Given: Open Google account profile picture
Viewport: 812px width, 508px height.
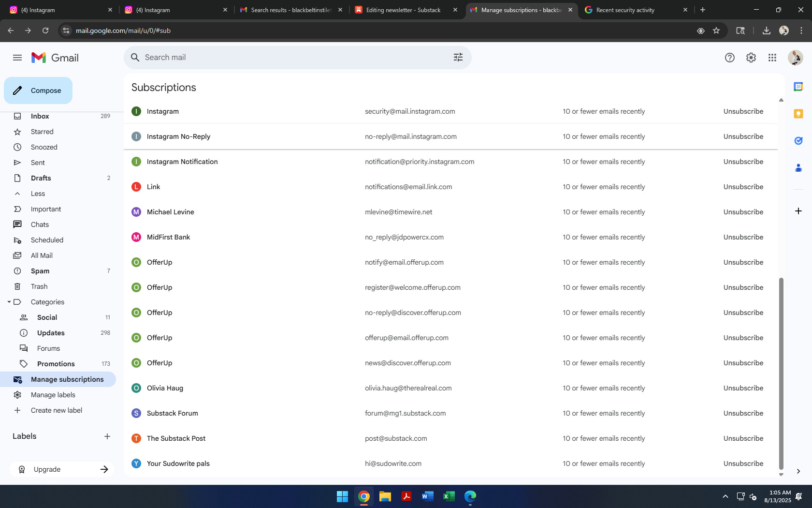Looking at the screenshot, I should 795,58.
